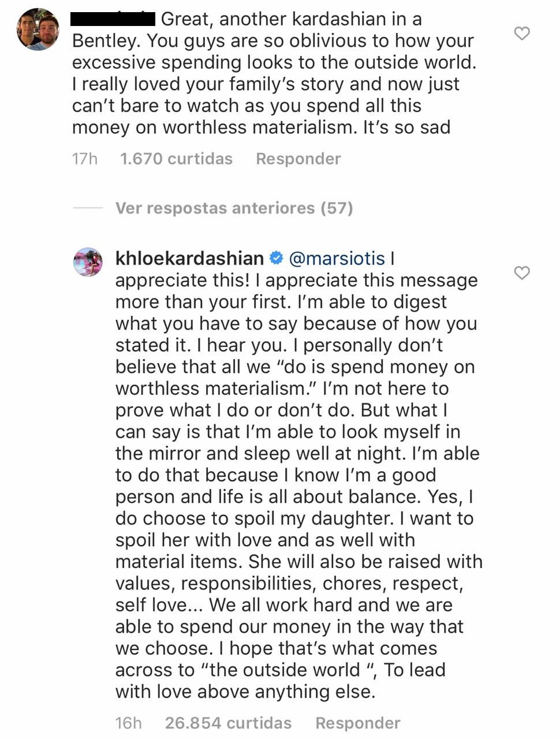Image resolution: width=560 pixels, height=739 pixels.
Task: Tap the blue verified badge
Action: coord(277,258)
